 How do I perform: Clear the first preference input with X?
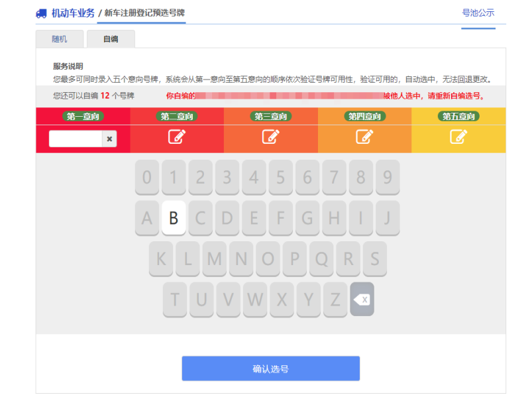(109, 139)
